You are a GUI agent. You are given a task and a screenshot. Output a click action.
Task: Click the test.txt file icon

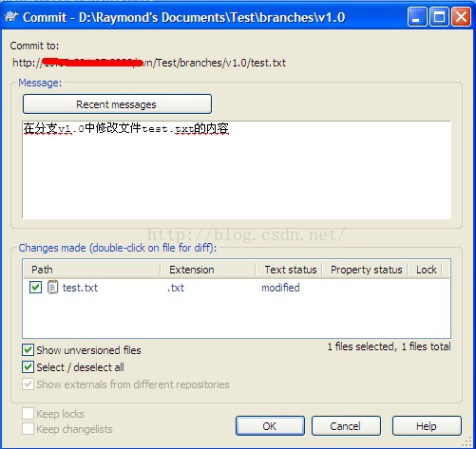52,288
